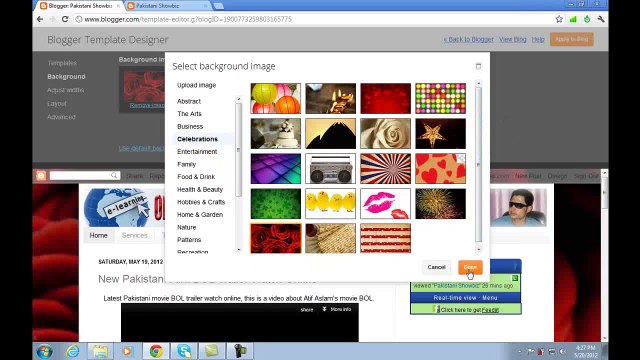Pick the cream rose background image
Viewport: 640px width, 360px height.
pos(385,133)
